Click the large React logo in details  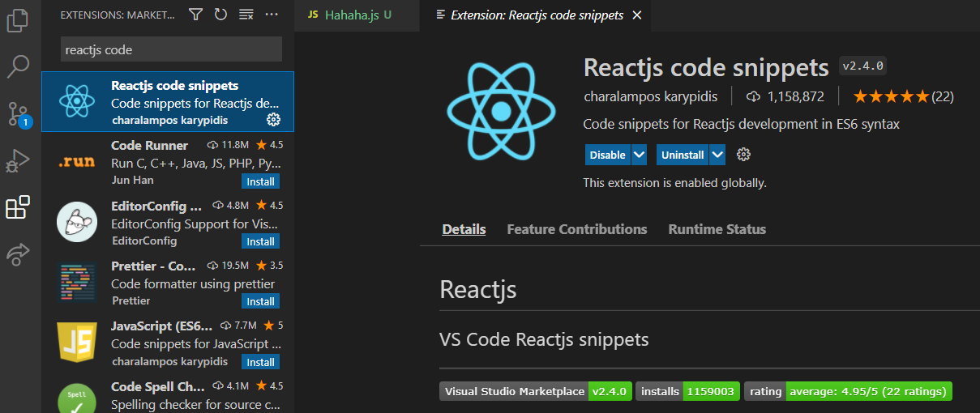(x=501, y=112)
